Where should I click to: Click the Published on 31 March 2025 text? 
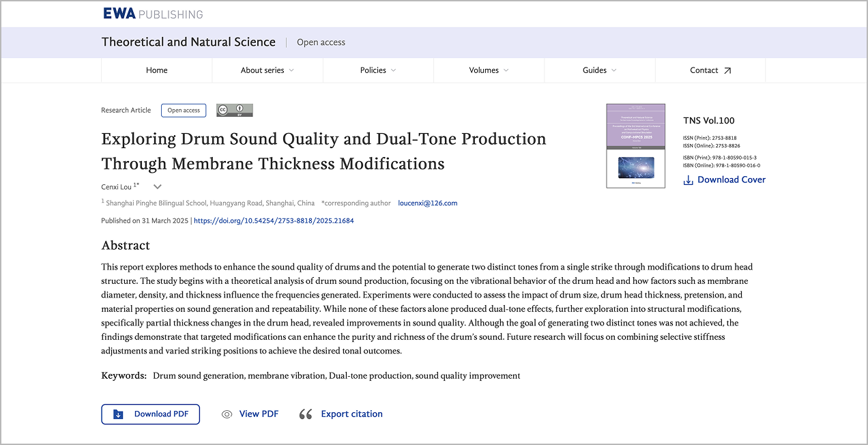tap(145, 221)
